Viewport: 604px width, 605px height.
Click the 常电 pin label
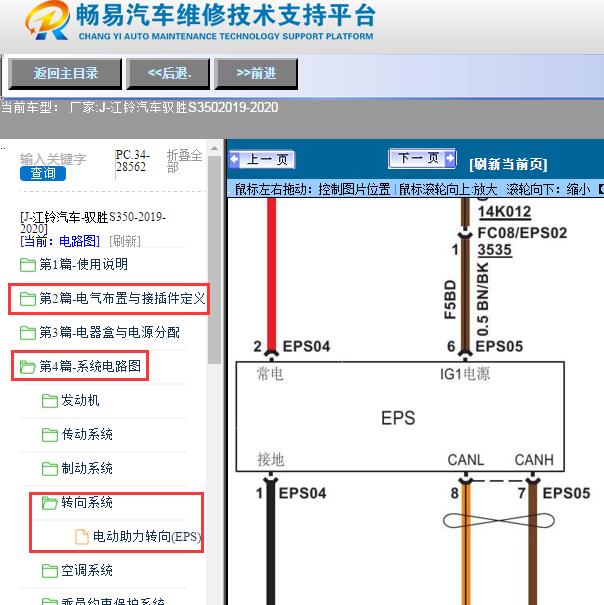pyautogui.click(x=270, y=374)
